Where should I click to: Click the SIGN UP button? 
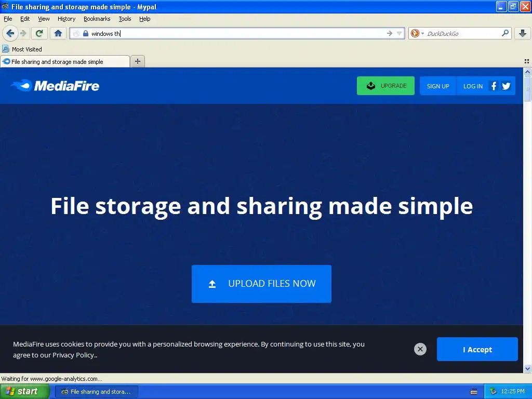click(437, 86)
